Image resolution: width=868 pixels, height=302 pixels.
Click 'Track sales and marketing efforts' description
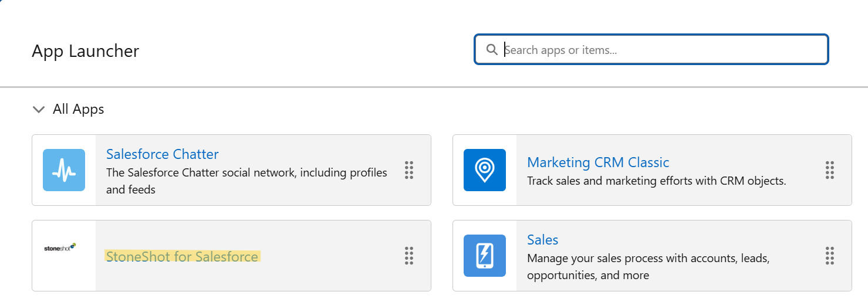(657, 181)
